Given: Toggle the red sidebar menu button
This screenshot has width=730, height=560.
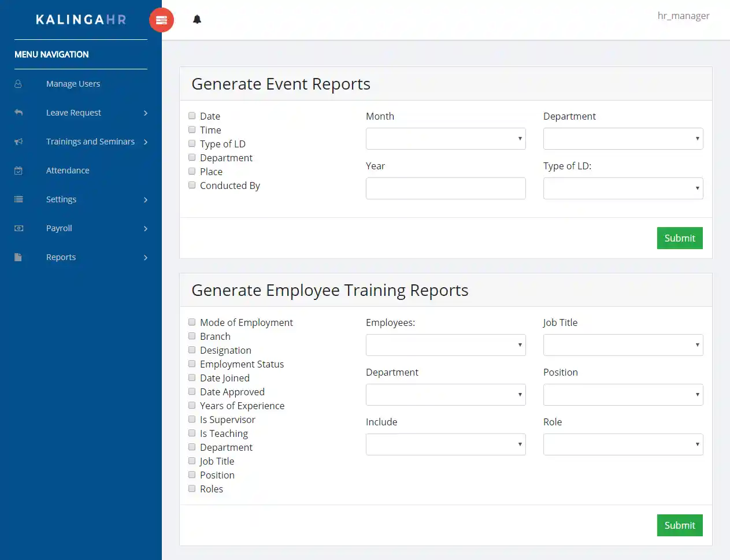Looking at the screenshot, I should (161, 20).
